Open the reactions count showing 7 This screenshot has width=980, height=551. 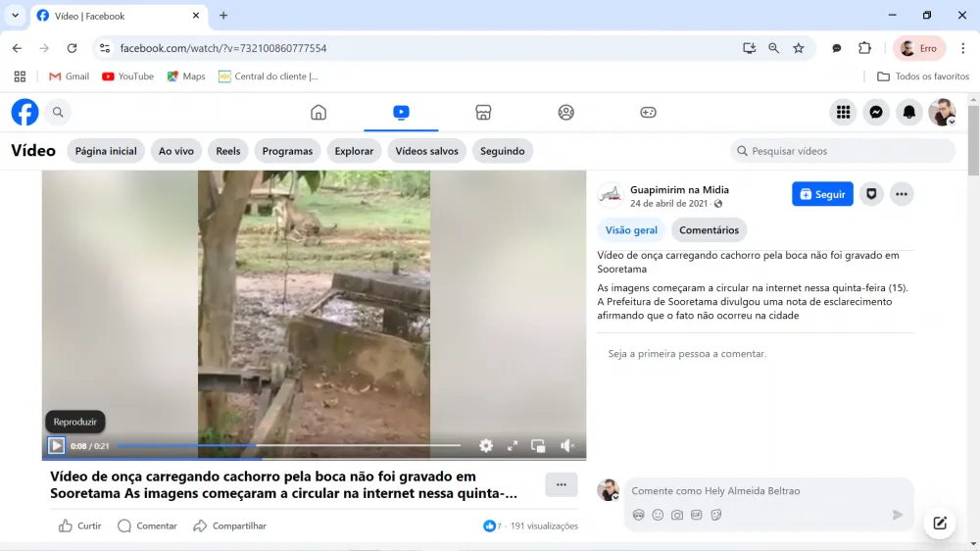[x=493, y=526]
